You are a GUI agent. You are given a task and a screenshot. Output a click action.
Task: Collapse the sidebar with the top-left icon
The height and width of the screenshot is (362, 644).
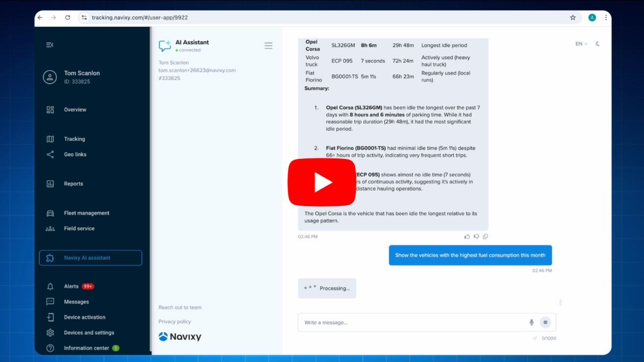point(49,44)
